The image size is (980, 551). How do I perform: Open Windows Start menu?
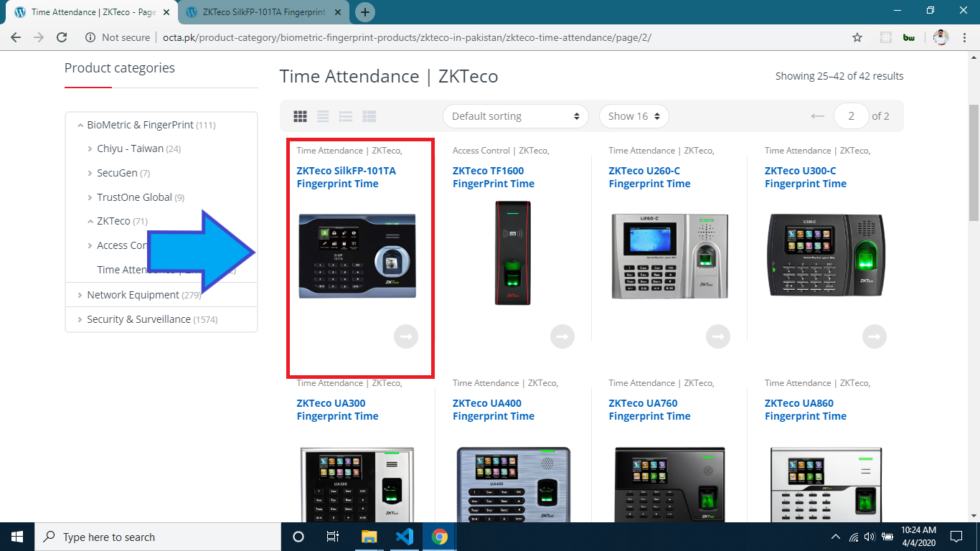[17, 537]
